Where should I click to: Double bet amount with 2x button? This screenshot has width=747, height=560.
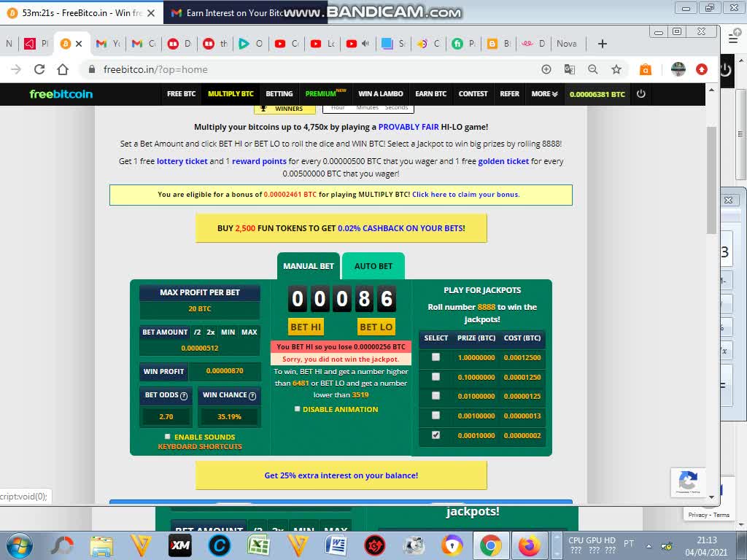coord(211,332)
